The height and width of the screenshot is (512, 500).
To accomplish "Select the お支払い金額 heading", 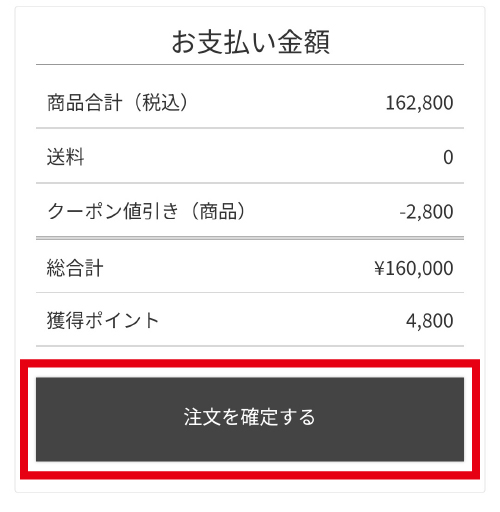I will coord(250,42).
